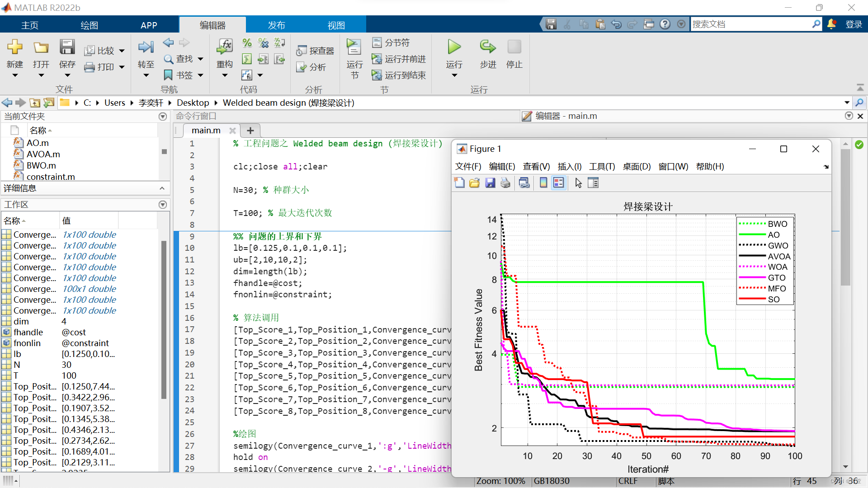Click the editor vertical scrollbar thumb
Screen dimensions: 868x488
tap(845, 217)
